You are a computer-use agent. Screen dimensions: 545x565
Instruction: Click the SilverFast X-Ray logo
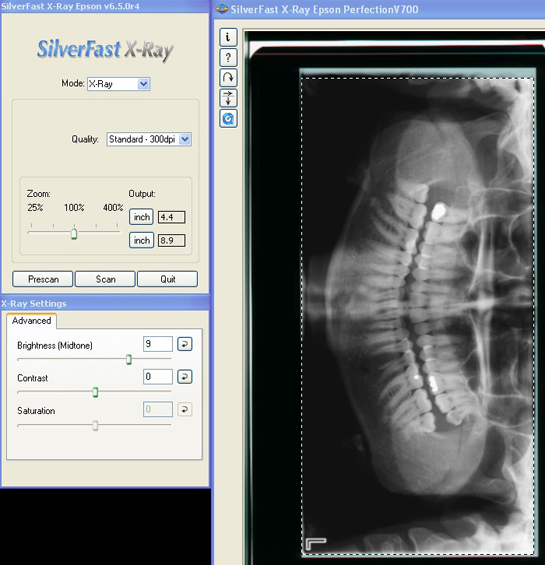pyautogui.click(x=105, y=50)
